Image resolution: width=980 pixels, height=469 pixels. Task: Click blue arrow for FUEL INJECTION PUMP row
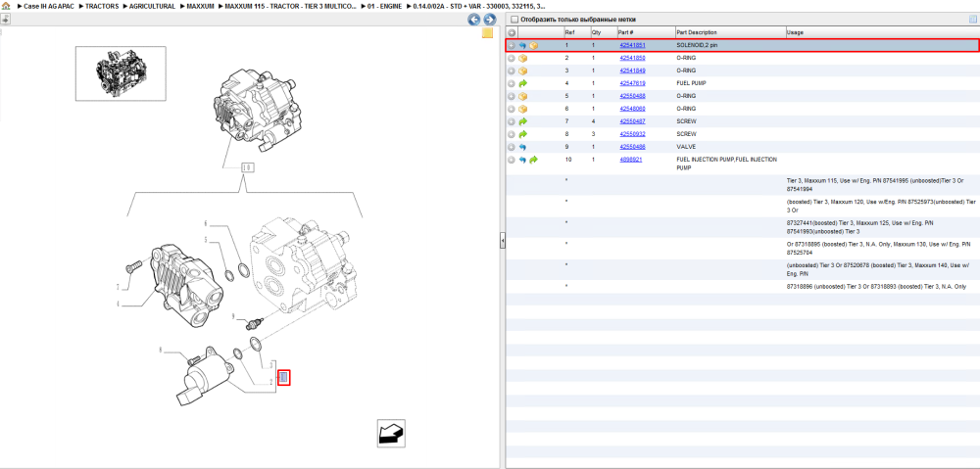(522, 160)
